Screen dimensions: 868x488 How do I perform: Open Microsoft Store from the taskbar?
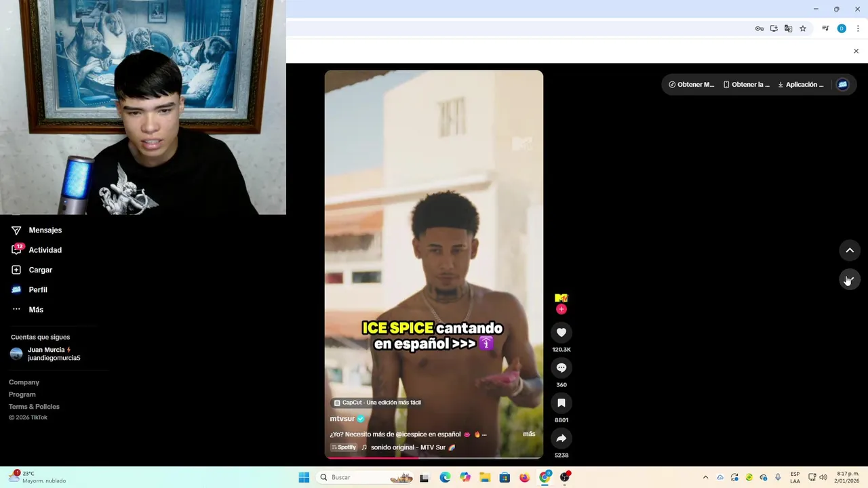505,477
